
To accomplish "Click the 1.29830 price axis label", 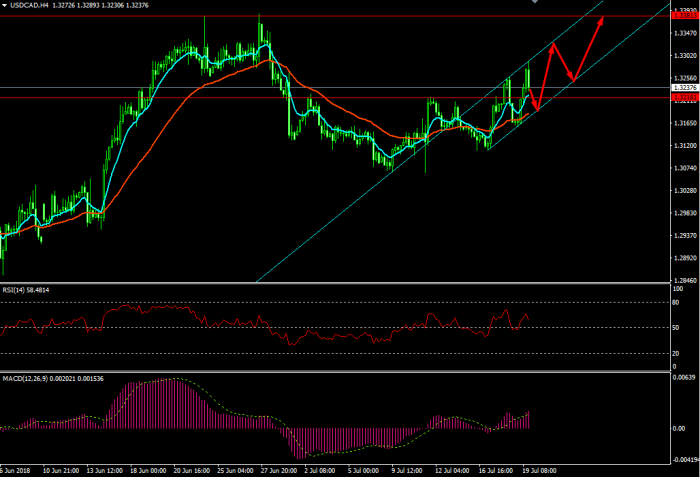I will tap(685, 213).
